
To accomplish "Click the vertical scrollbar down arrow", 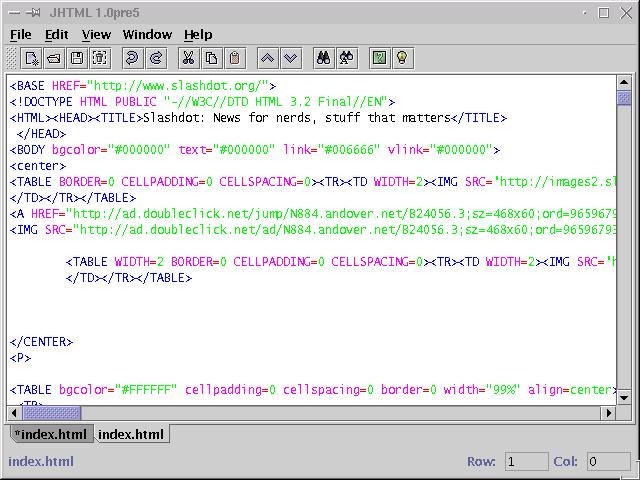I will click(624, 397).
